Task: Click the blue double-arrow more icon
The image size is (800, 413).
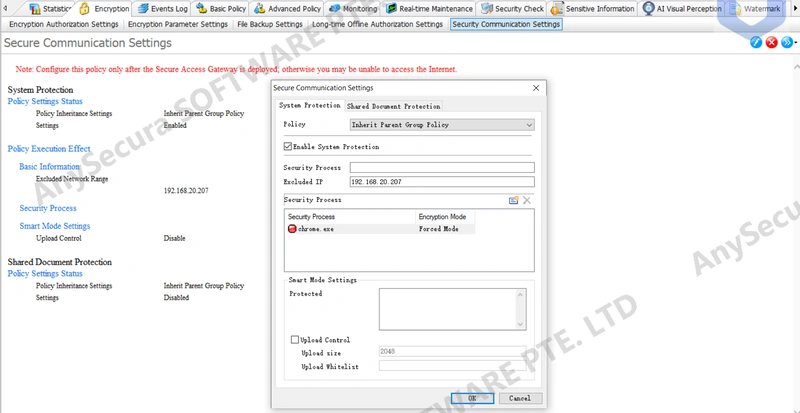Action: point(787,42)
